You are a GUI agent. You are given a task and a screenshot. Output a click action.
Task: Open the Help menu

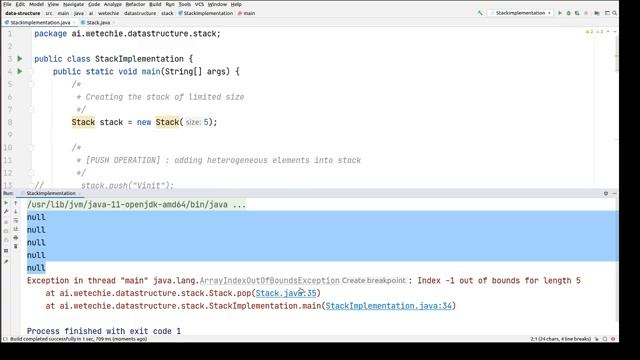point(236,4)
